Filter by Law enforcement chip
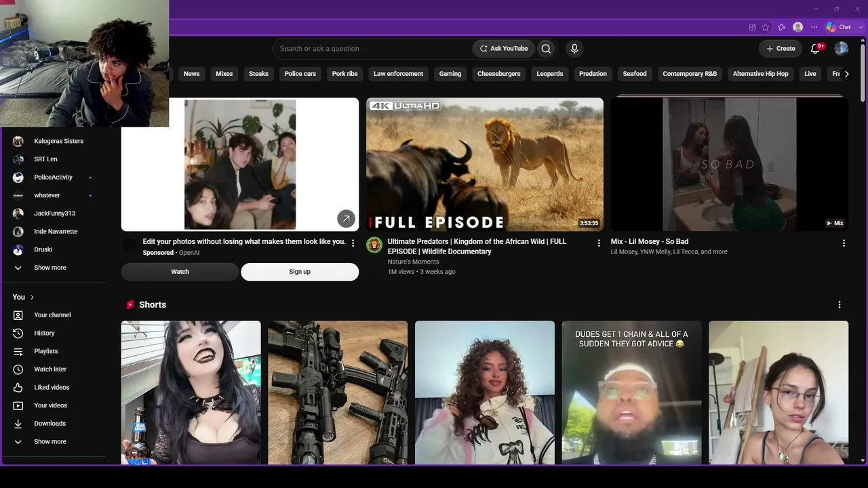 398,74
